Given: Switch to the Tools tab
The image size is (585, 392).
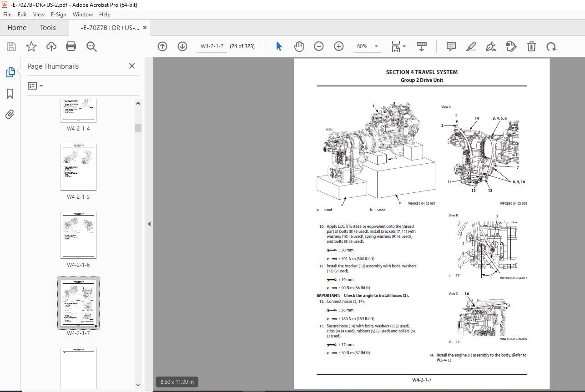Looking at the screenshot, I should pos(48,28).
